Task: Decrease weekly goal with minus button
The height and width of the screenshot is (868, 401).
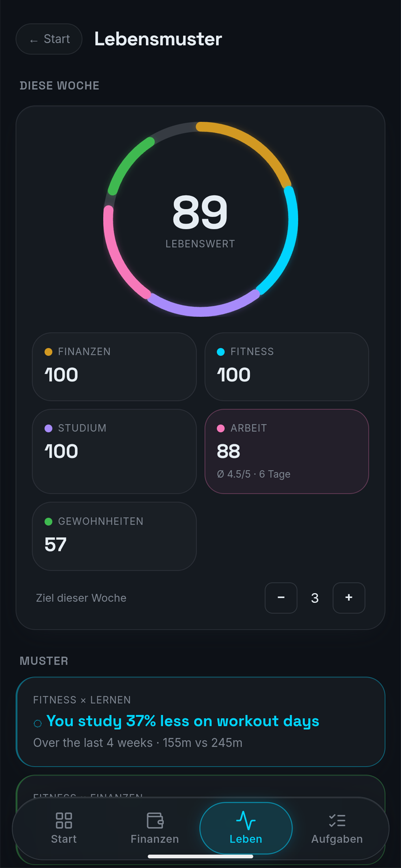Action: (281, 598)
